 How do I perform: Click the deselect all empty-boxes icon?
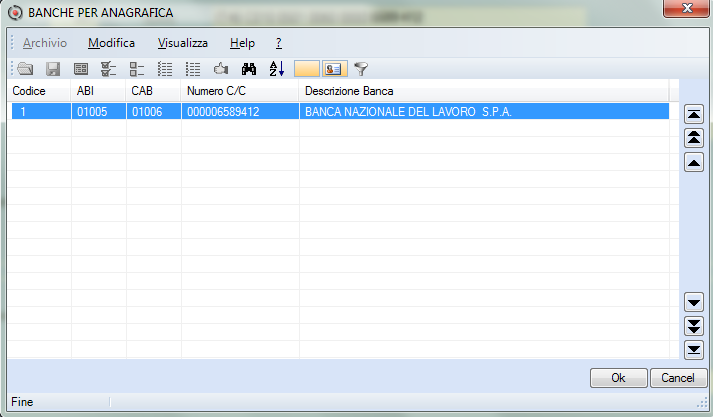(137, 69)
